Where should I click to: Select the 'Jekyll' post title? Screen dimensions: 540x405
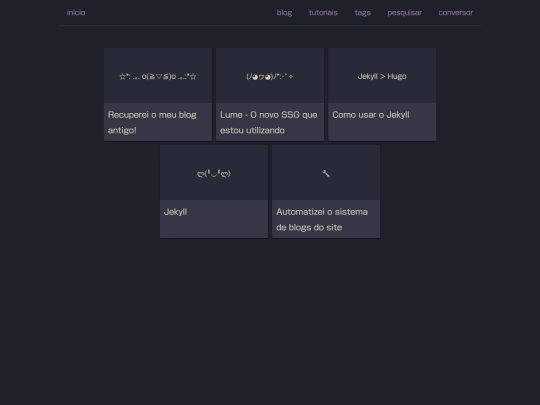coord(176,212)
